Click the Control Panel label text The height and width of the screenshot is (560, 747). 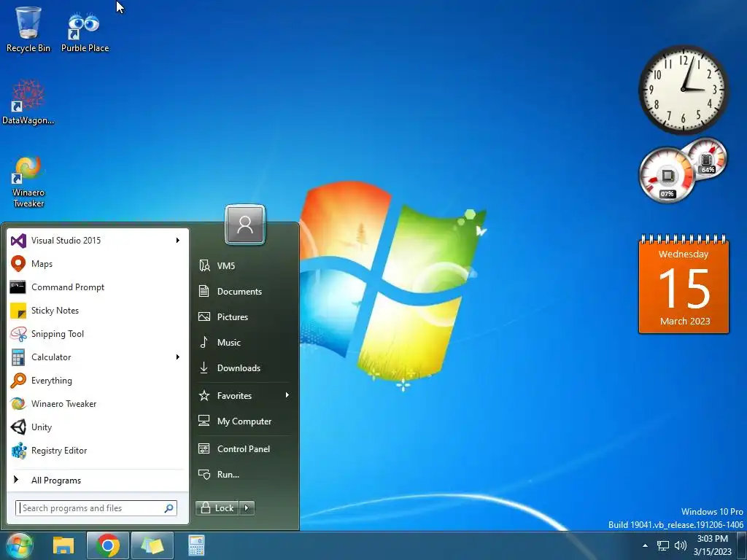244,449
